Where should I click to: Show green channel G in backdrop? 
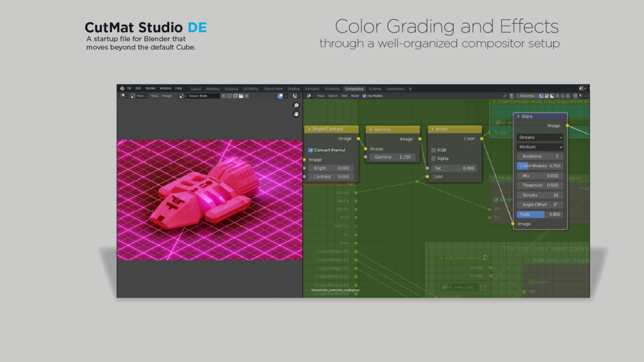tap(563, 96)
